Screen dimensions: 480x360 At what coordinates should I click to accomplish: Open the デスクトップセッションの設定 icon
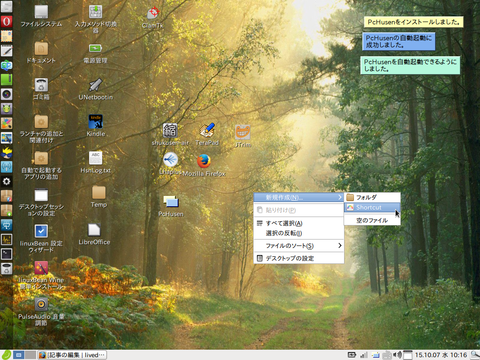point(41,195)
